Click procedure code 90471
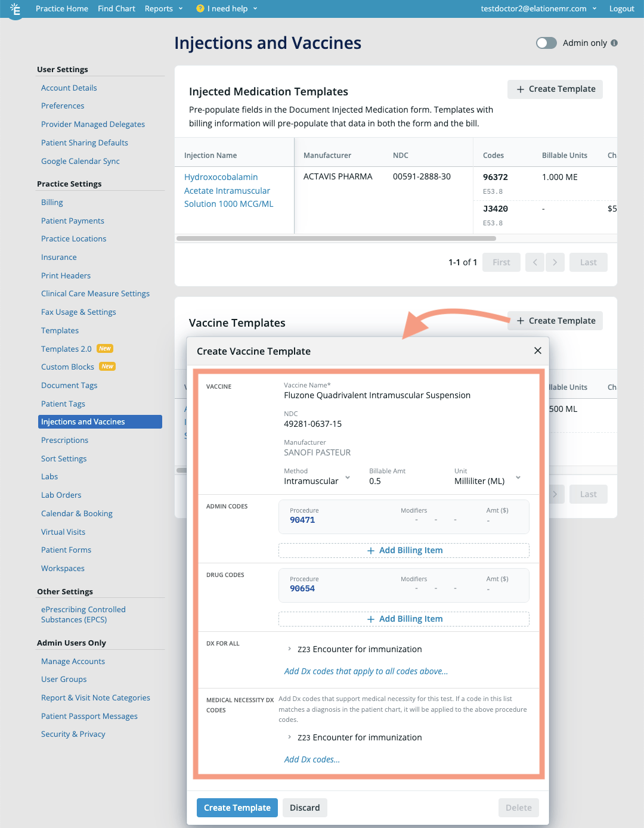644x828 pixels. click(x=302, y=520)
